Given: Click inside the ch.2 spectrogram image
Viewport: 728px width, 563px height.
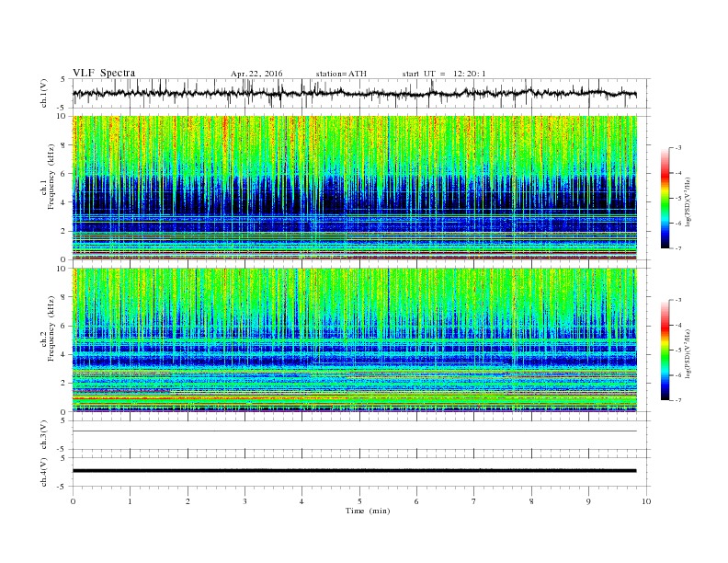Looking at the screenshot, I should [354, 340].
